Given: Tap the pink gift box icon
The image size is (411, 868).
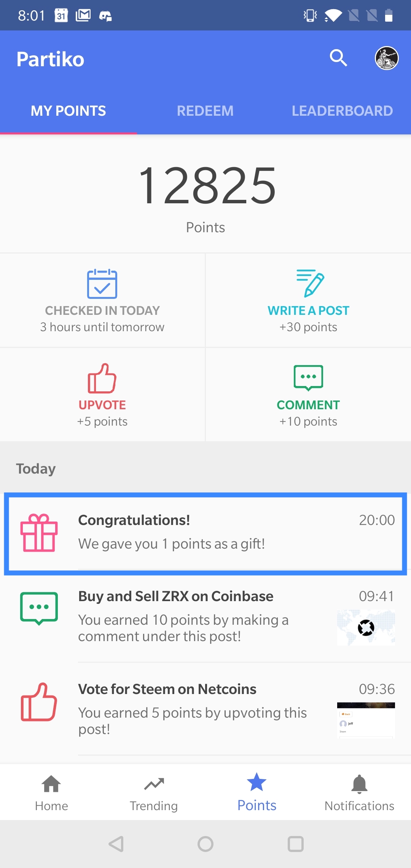Looking at the screenshot, I should tap(39, 533).
